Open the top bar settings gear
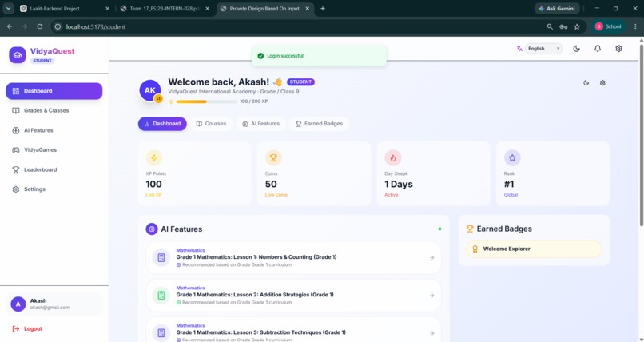The width and height of the screenshot is (644, 342). [618, 49]
